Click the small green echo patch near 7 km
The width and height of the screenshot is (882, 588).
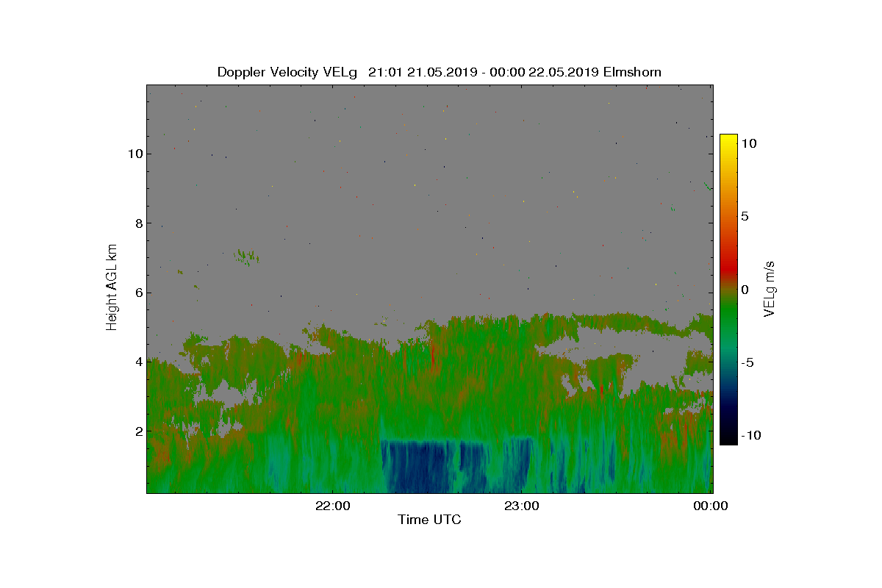[246, 257]
